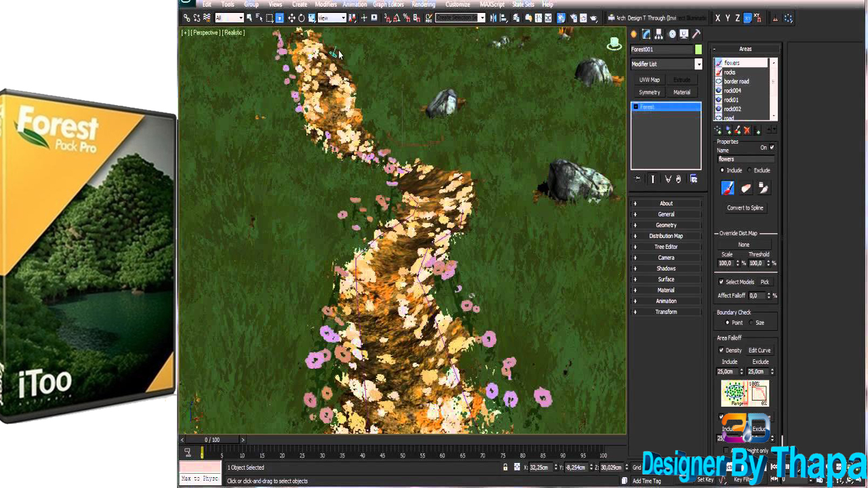868x488 pixels.
Task: Delete selected area with red X
Action: [x=747, y=130]
